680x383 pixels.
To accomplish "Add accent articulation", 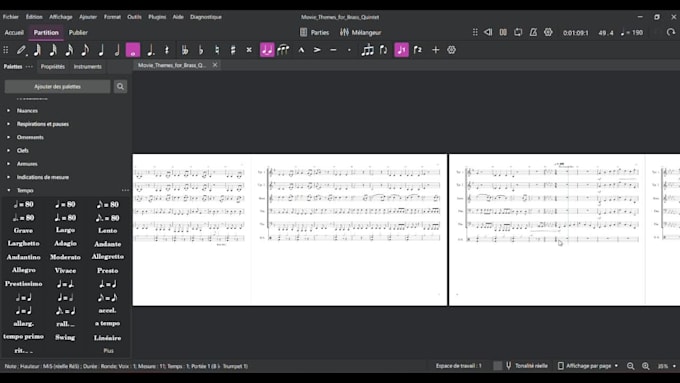I will [317, 50].
